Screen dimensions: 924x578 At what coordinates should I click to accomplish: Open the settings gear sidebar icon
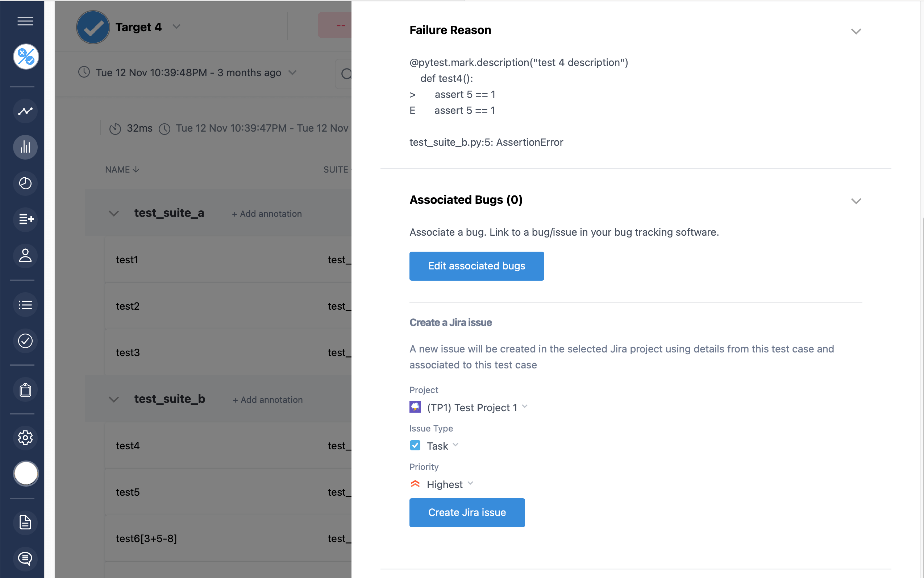(25, 438)
